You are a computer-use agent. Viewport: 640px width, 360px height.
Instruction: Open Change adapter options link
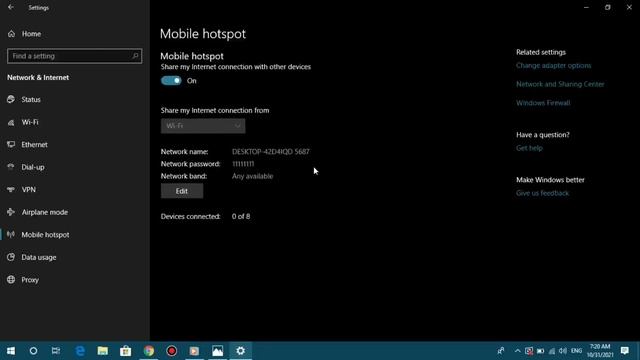tap(553, 65)
